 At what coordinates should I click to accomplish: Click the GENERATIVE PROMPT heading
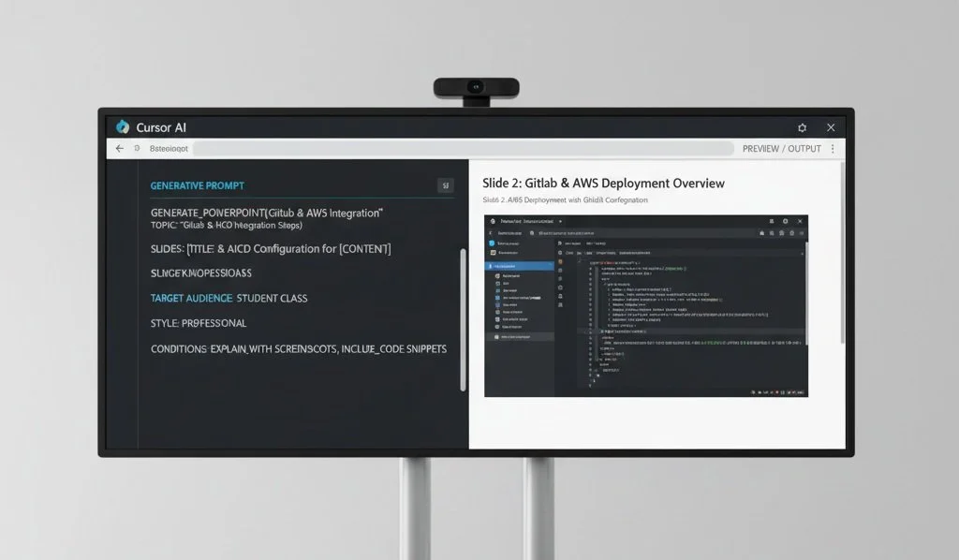pyautogui.click(x=197, y=185)
